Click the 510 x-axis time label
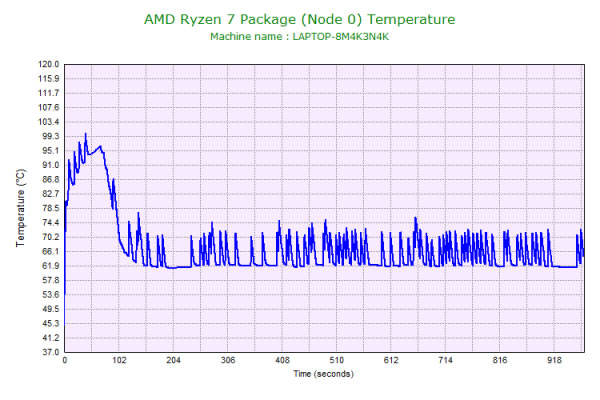The height and width of the screenshot is (400, 600). pyautogui.click(x=337, y=360)
